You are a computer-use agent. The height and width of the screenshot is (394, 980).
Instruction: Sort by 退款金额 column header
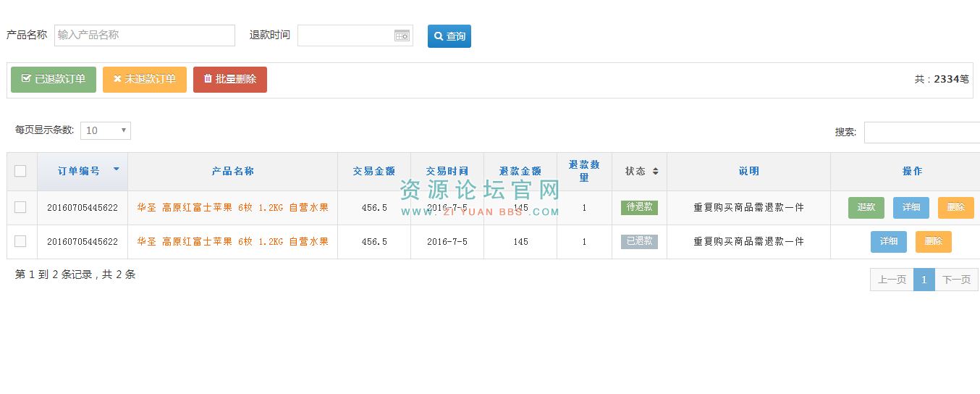[x=520, y=172]
